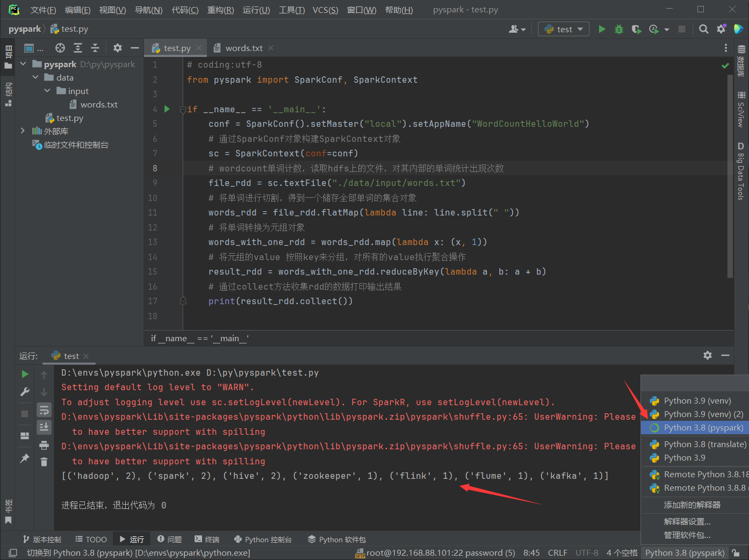Open the 文件(F) menu
The width and height of the screenshot is (749, 560).
coord(43,10)
